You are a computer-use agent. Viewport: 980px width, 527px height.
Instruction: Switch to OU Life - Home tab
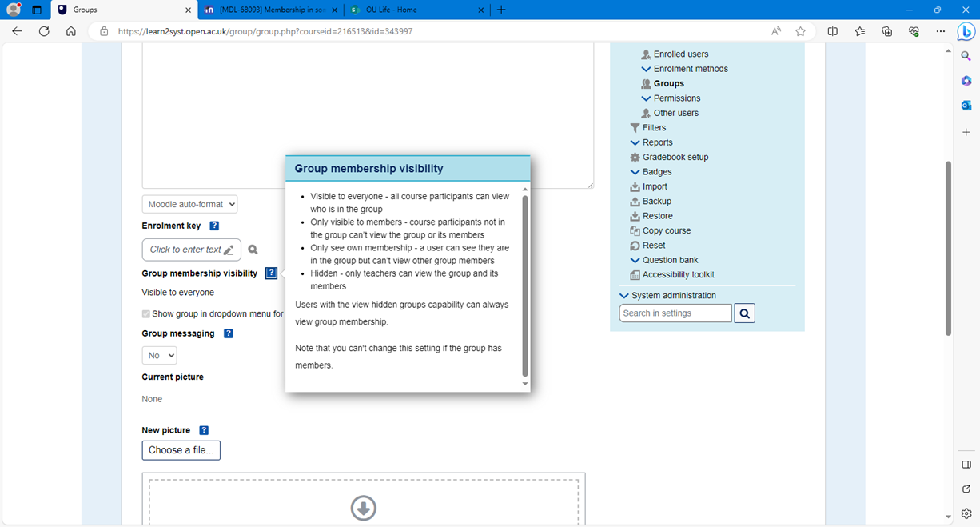(x=417, y=10)
